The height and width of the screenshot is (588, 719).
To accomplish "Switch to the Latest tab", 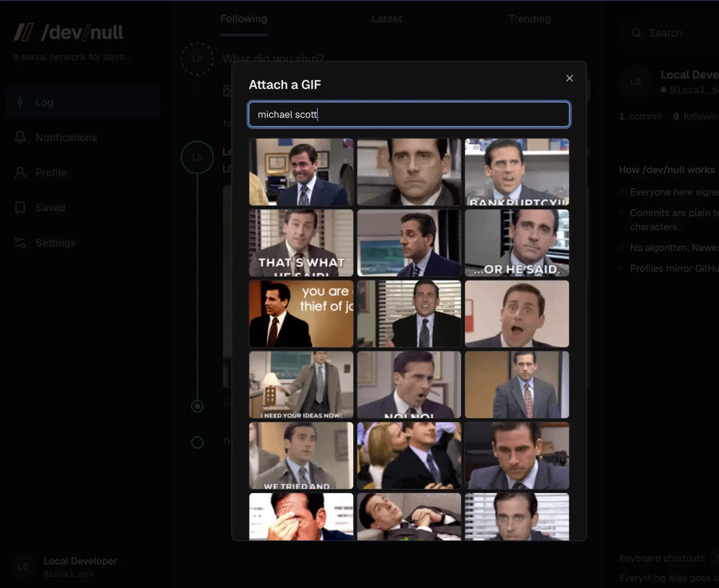I will coord(386,19).
